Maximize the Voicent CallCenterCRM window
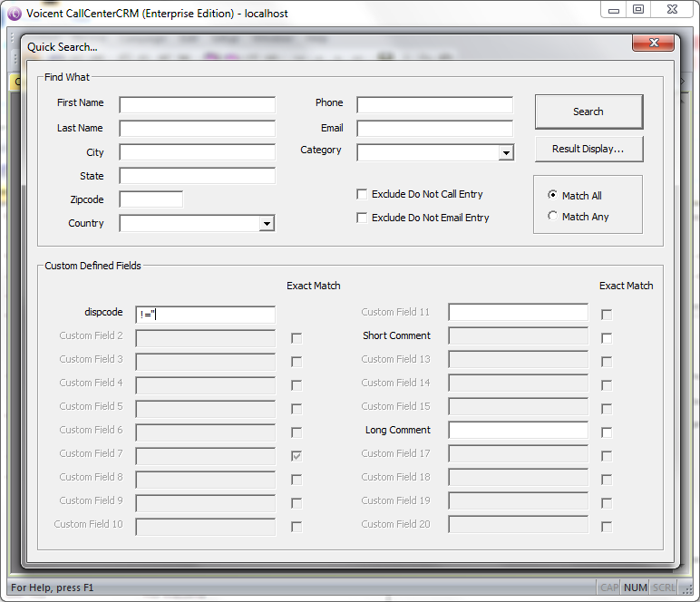This screenshot has height=602, width=700. point(638,9)
